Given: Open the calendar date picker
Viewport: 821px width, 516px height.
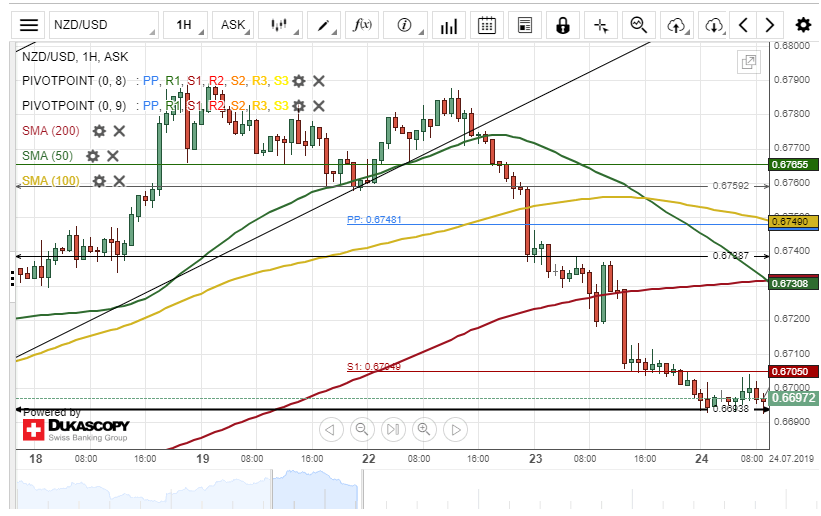Looking at the screenshot, I should (486, 25).
